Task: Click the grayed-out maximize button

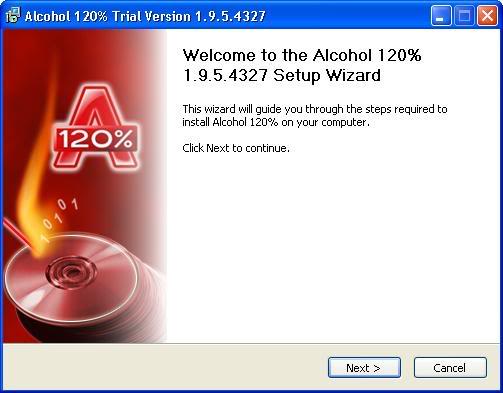Action: [464, 16]
